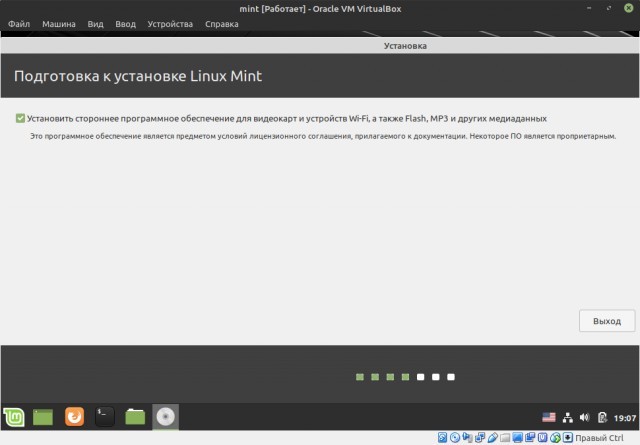
Task: Click the VirtualBox keyboard capture arrow indicator
Action: (x=568, y=438)
